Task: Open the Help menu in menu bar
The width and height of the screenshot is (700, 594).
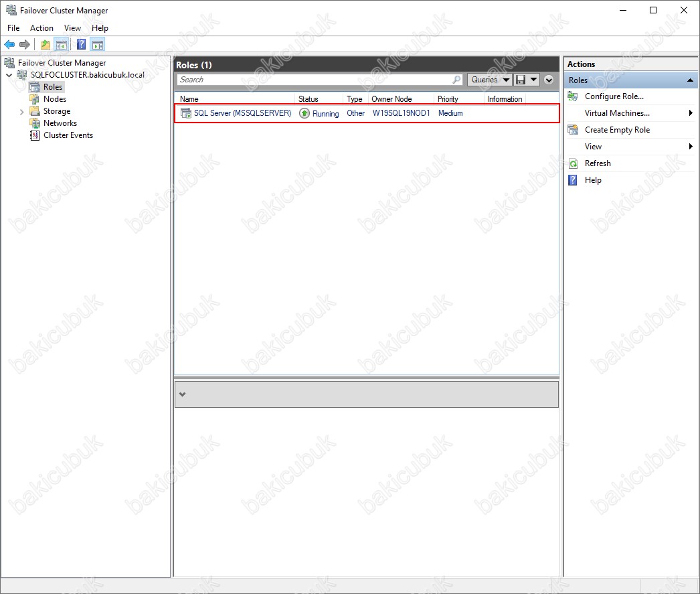Action: [100, 27]
